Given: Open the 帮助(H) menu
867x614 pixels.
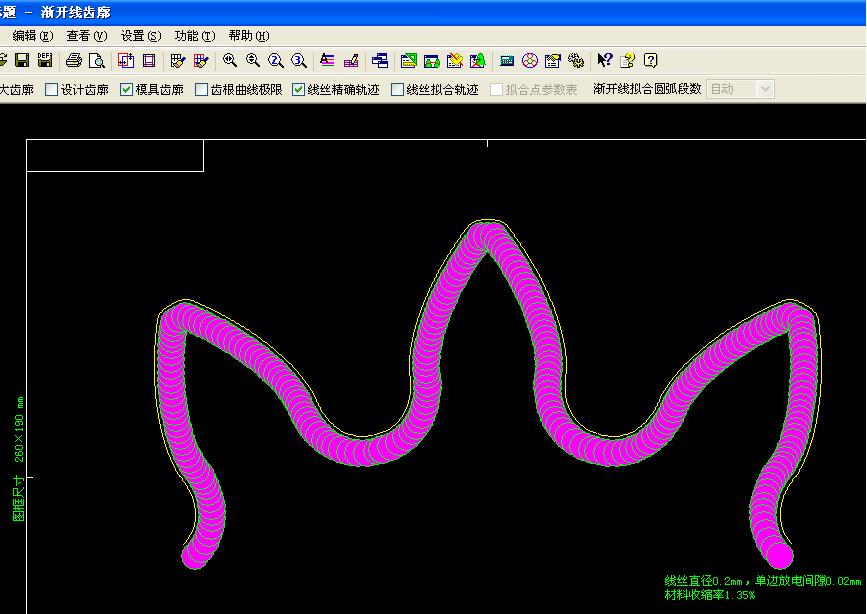Looking at the screenshot, I should pyautogui.click(x=249, y=36).
